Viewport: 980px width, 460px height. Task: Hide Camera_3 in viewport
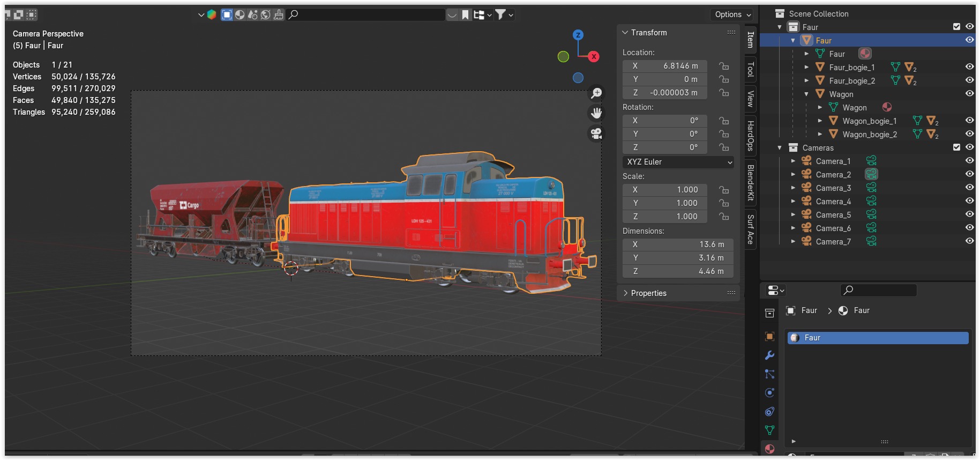pos(969,188)
